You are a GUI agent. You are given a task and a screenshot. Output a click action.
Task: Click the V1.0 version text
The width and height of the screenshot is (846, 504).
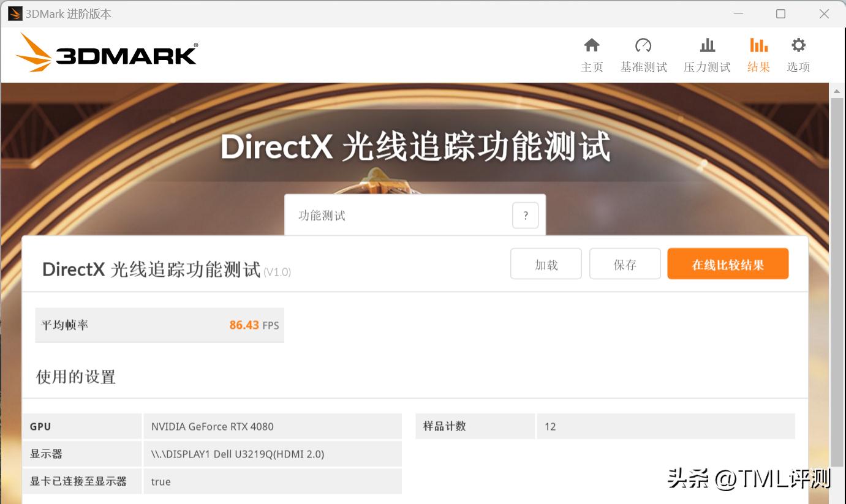(277, 272)
